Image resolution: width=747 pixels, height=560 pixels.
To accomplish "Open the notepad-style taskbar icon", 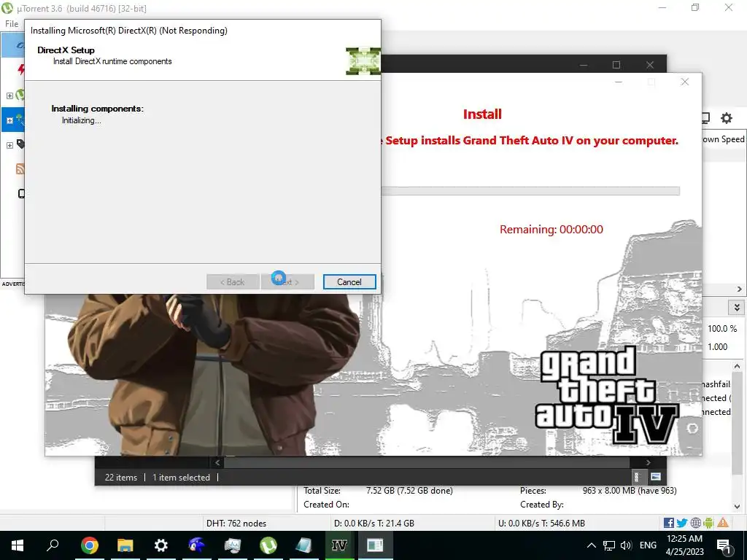I will click(303, 545).
